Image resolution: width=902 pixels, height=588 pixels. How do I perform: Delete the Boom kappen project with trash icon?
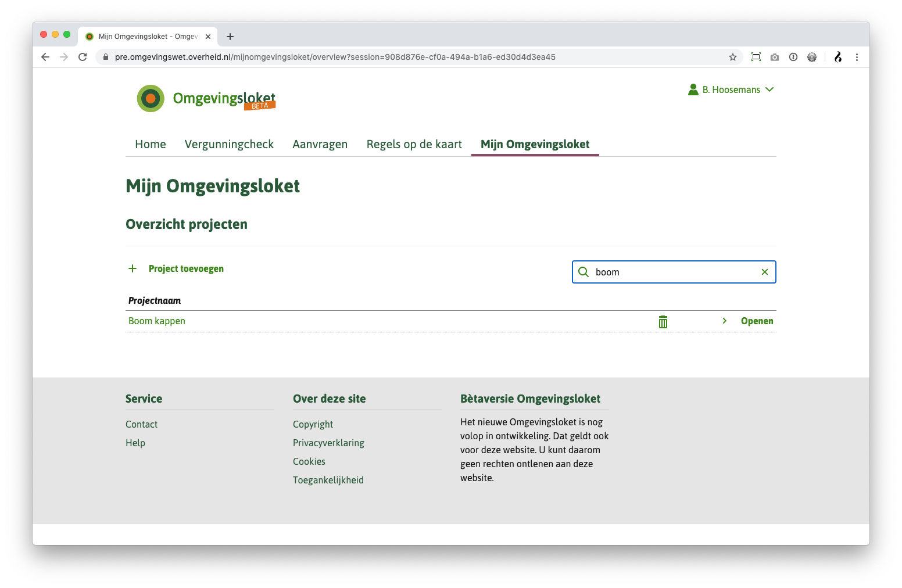[663, 322]
